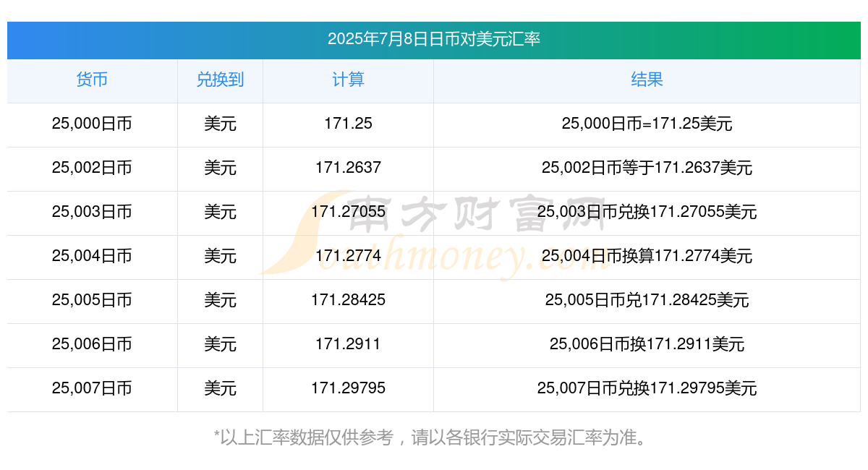Click the 货币 column header

[x=92, y=80]
